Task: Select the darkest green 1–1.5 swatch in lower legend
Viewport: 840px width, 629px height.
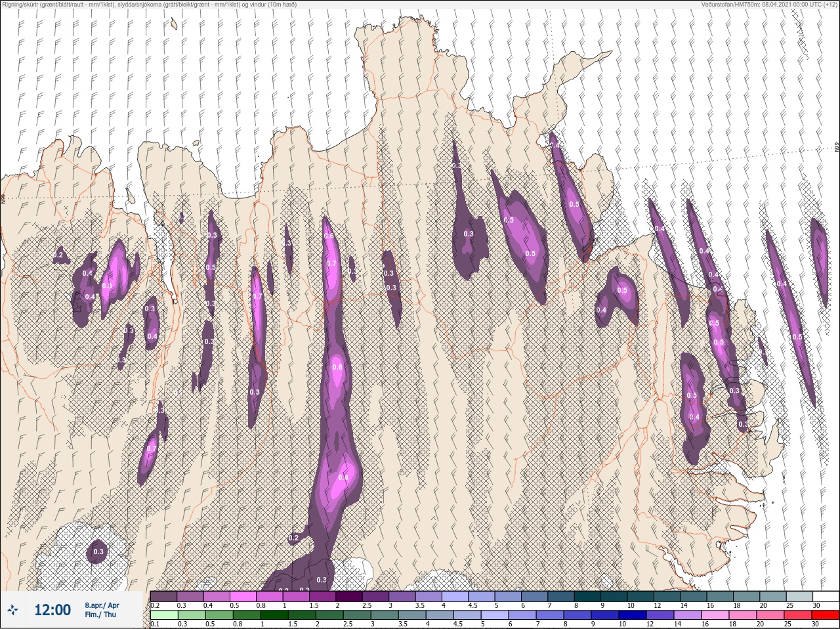Action: [274, 615]
